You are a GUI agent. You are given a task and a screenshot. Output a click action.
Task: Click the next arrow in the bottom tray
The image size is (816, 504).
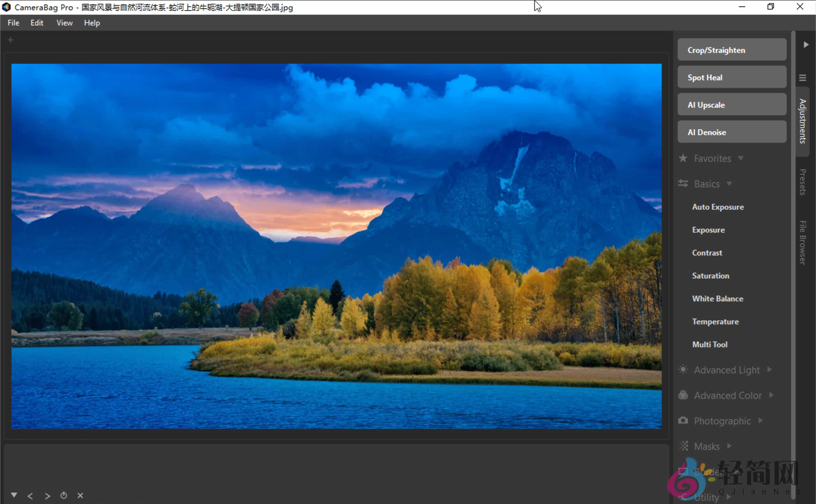point(47,496)
